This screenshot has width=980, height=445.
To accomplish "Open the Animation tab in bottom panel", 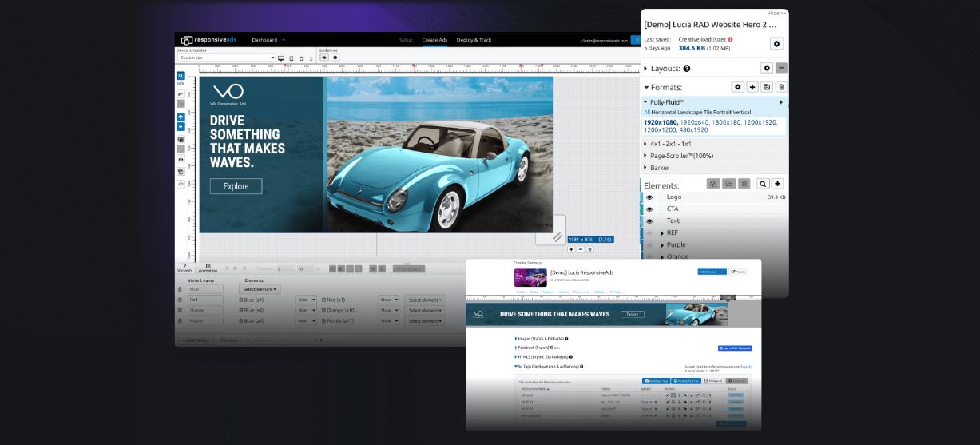I will 207,268.
